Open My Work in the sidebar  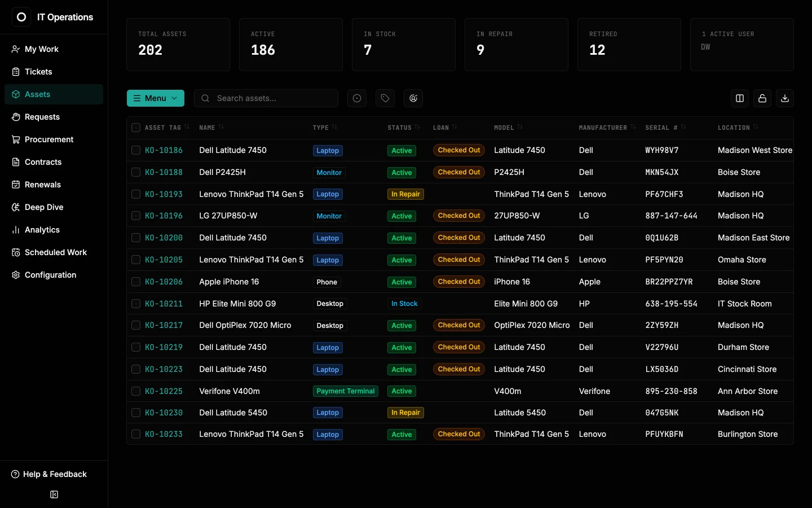tap(54, 49)
